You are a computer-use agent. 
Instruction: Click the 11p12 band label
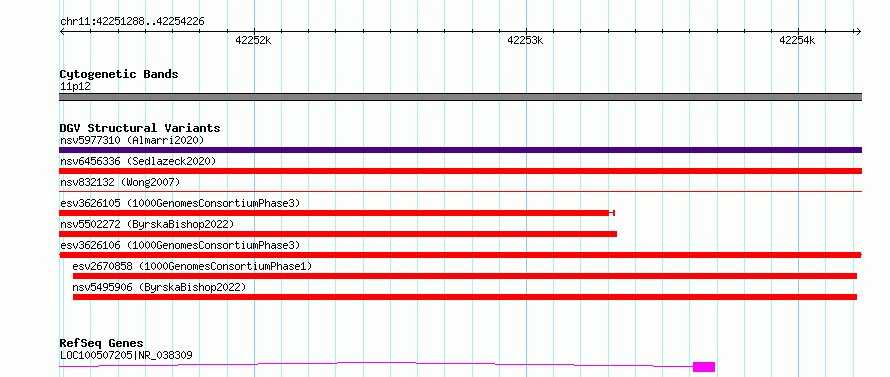point(75,87)
